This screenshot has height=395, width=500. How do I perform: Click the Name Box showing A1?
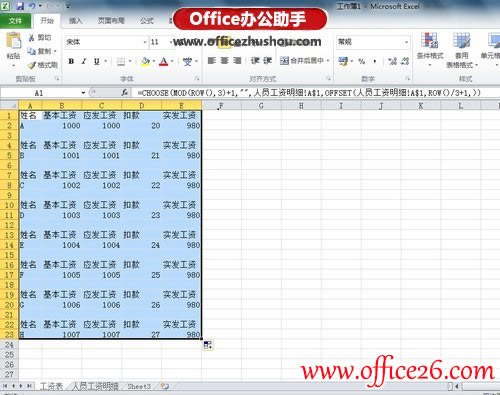(x=39, y=93)
